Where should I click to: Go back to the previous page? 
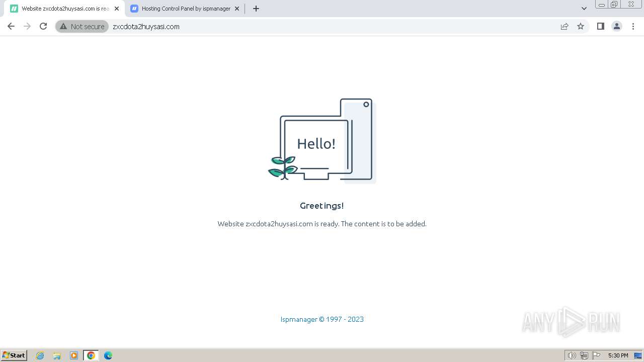tap(11, 26)
